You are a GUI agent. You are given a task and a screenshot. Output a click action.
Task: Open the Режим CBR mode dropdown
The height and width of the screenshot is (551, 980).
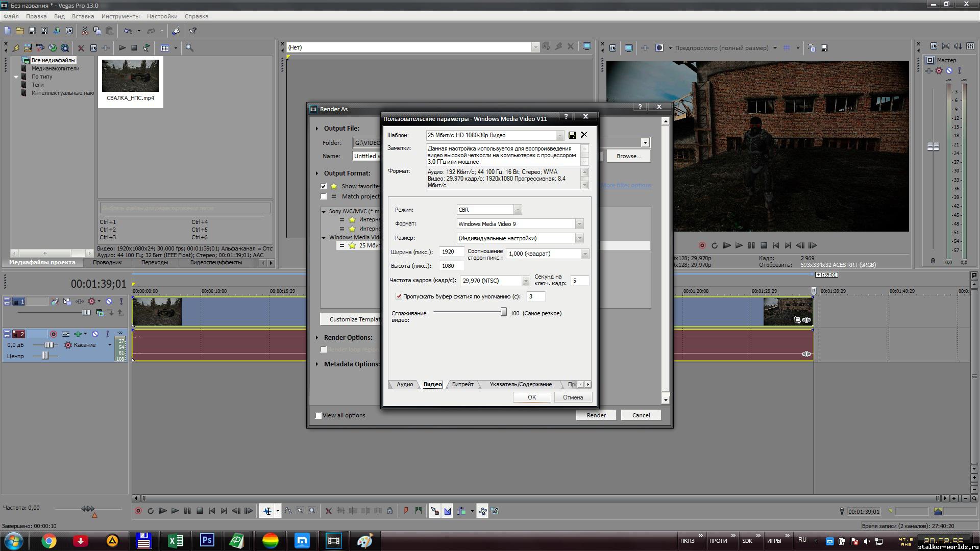[518, 210]
